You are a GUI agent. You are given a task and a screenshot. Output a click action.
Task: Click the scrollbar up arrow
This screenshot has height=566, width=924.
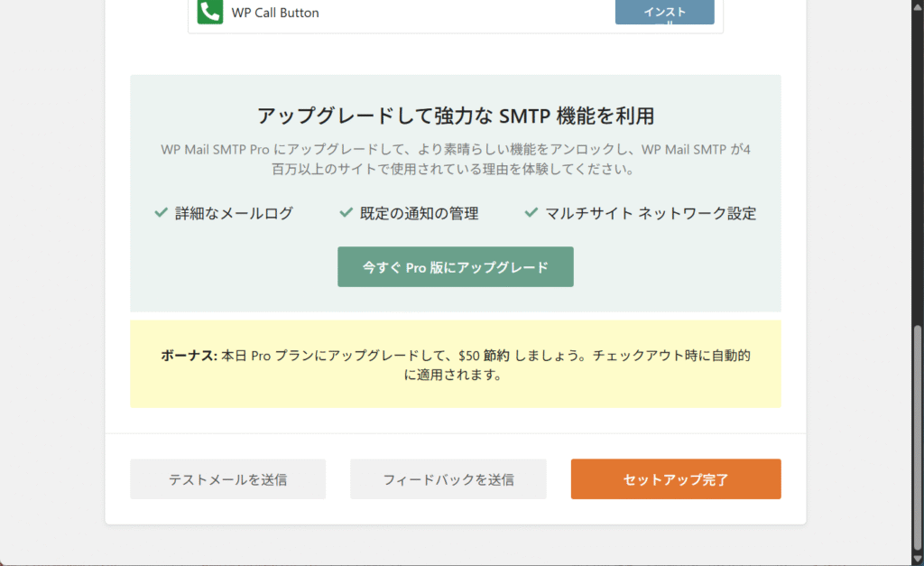(918, 5)
